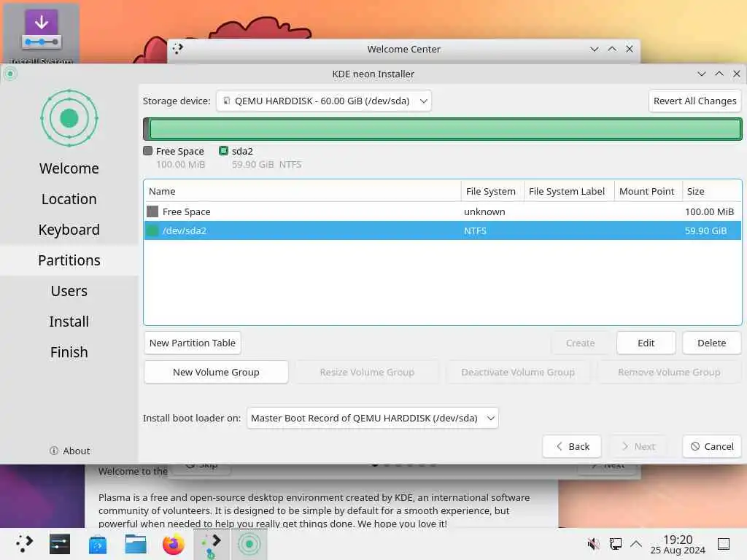
Task: Click the KDE neon Installer logo in sidebar
Action: coord(69,118)
